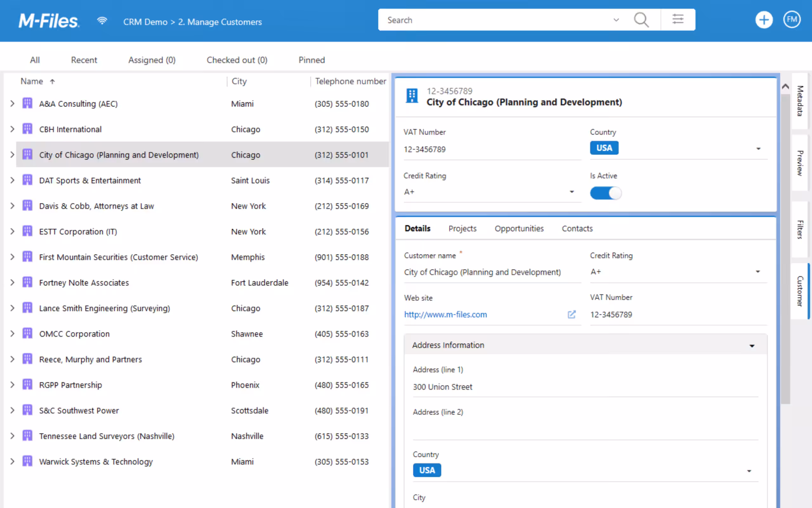Open the http://www.m-files.com link

pos(445,314)
